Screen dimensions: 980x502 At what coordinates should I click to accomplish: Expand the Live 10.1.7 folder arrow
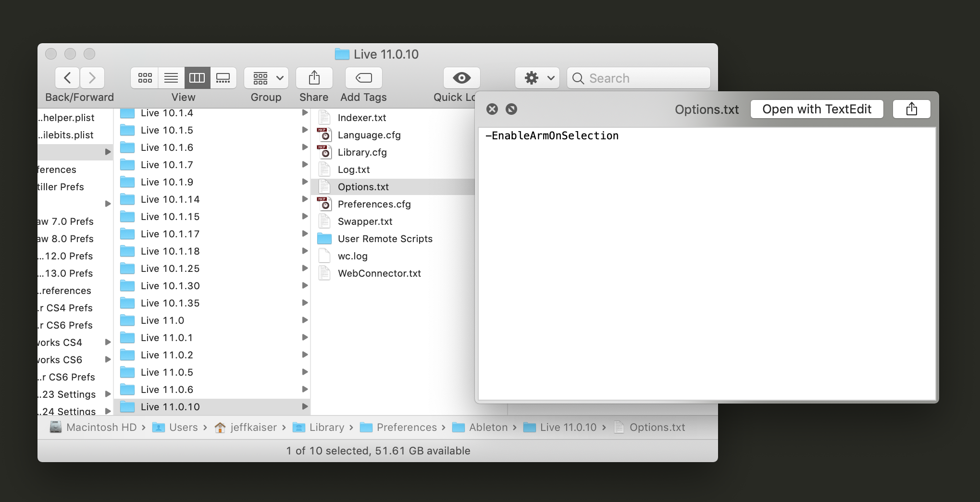[305, 165]
